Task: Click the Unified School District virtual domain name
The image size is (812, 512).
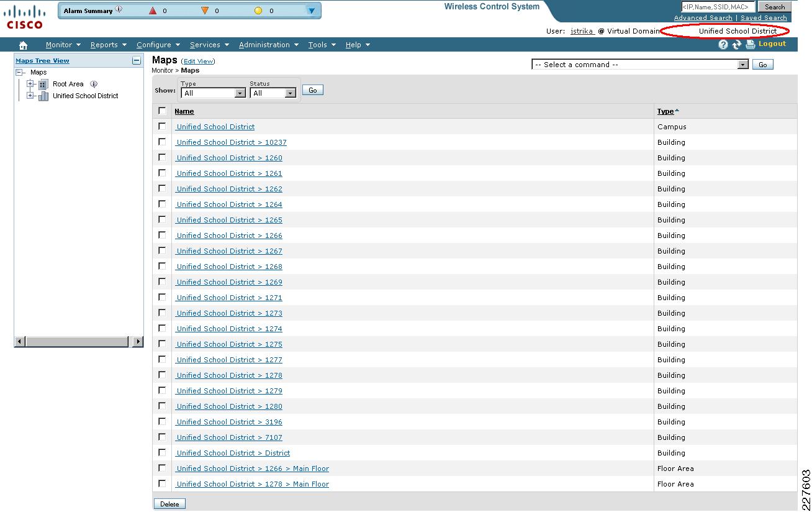Action: (738, 31)
